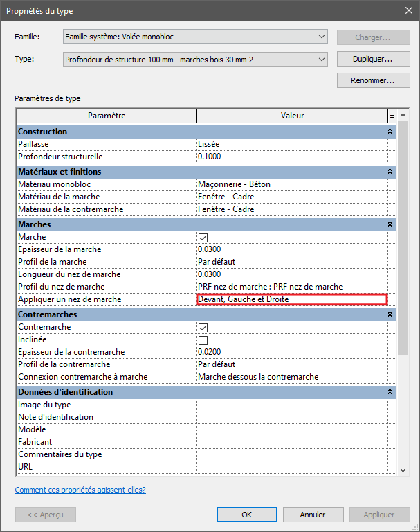This screenshot has height=532, width=420.
Task: Click the Valeur column header
Action: click(x=292, y=116)
